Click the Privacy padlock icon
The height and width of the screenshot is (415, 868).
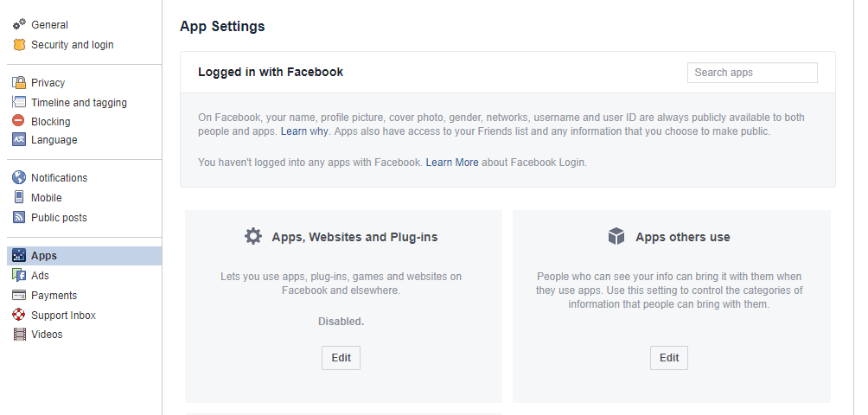tap(19, 83)
